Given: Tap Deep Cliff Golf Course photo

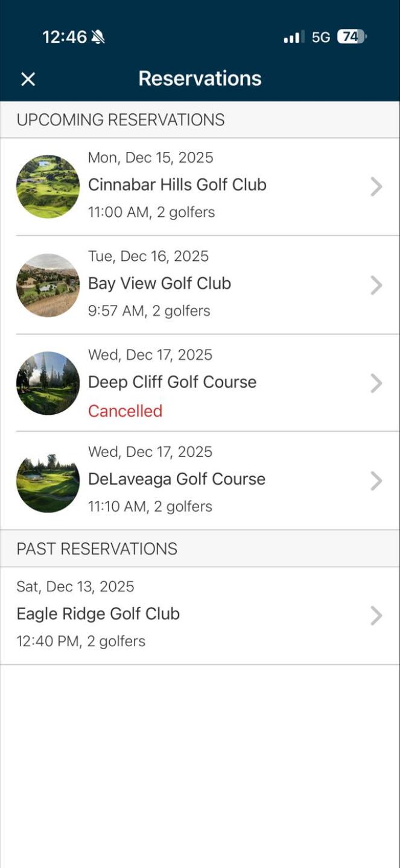Looking at the screenshot, I should (x=48, y=383).
